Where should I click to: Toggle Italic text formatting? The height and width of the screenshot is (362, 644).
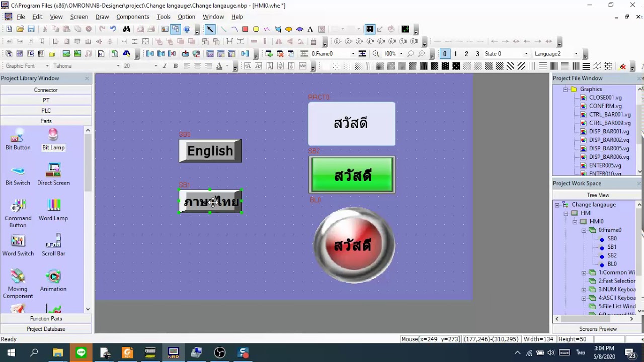165,66
